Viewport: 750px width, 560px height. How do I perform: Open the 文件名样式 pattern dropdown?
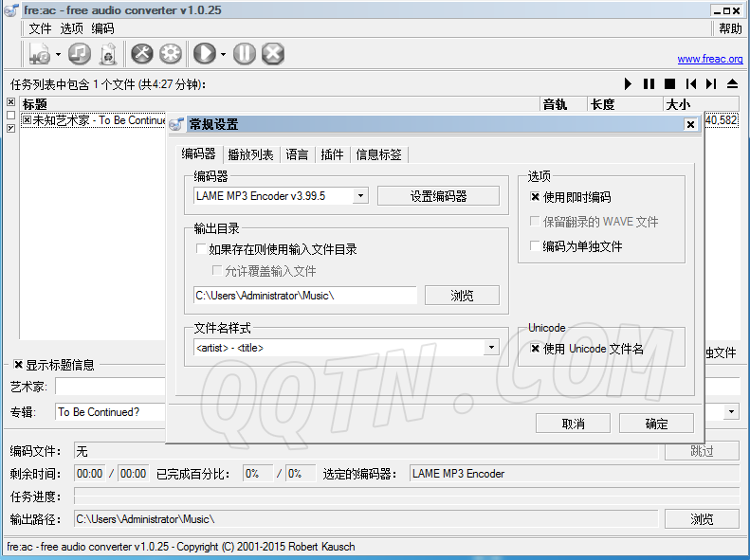pyautogui.click(x=491, y=348)
